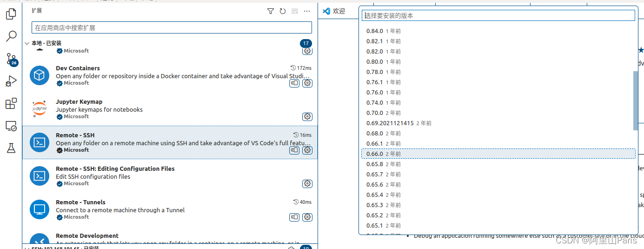Click the version list scrollbar thumb
The image size is (644, 249).
click(x=636, y=101)
